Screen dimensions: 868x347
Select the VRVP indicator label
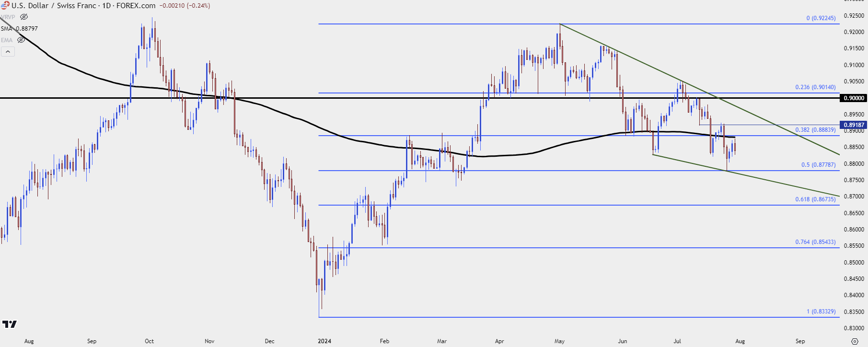[x=8, y=17]
